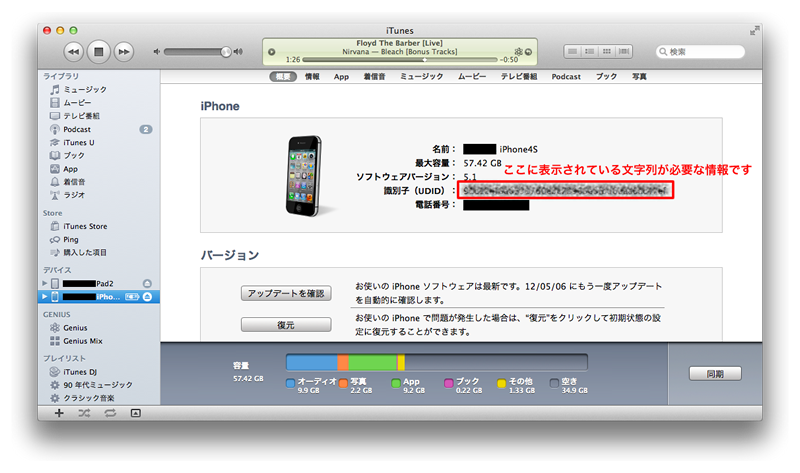Switch to Cover Flow view
800x473 pixels.
(x=623, y=51)
